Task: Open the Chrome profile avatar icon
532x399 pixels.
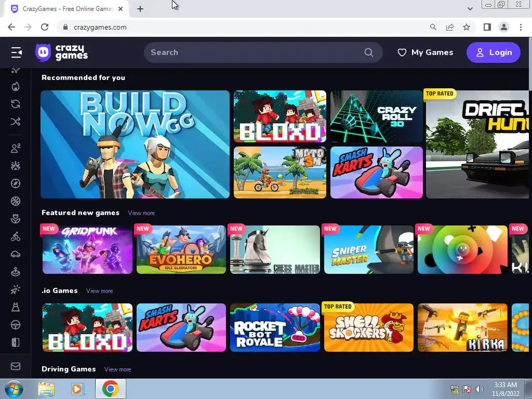Action: pyautogui.click(x=504, y=27)
